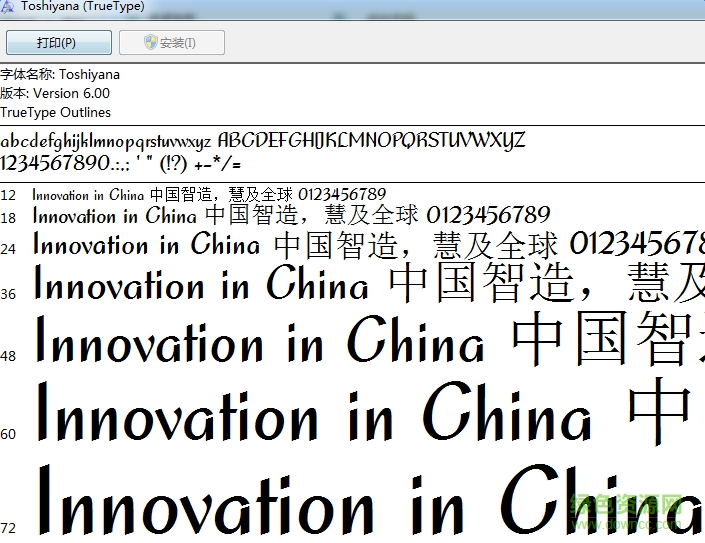Click the size label 60
Viewport: 705px width, 543px height.
(x=8, y=434)
